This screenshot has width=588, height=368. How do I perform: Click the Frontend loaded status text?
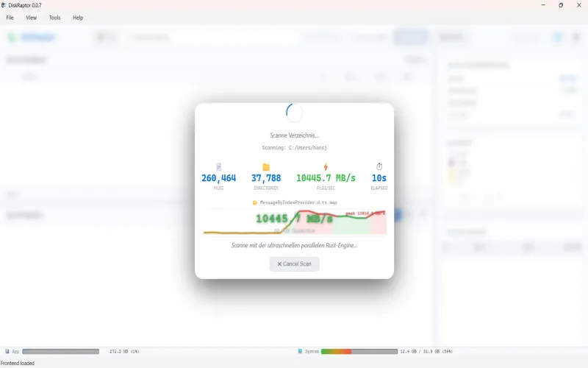tap(18, 363)
